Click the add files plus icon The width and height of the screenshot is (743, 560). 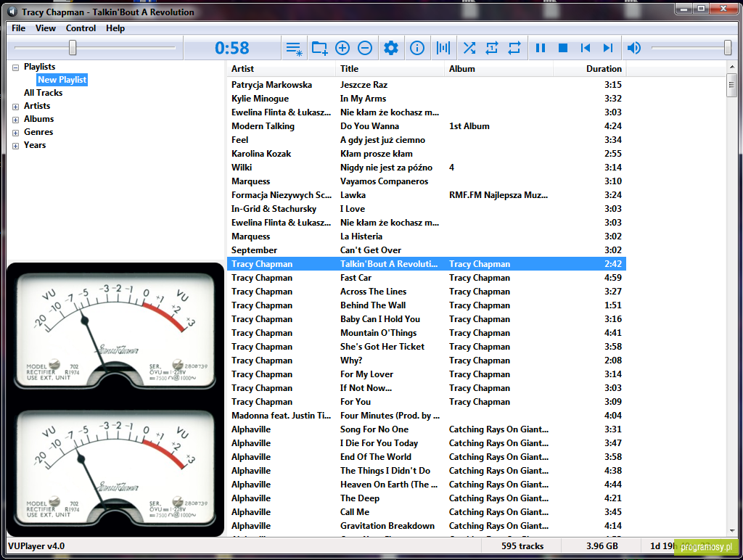342,48
